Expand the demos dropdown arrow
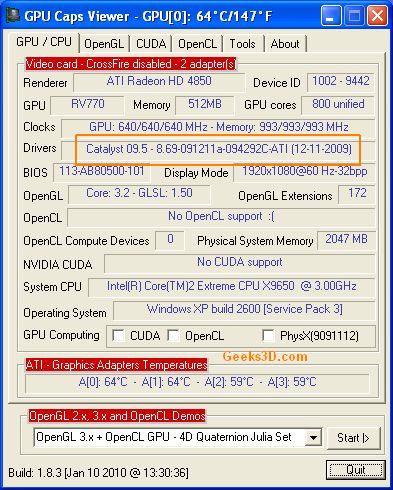The image size is (393, 490). [313, 437]
